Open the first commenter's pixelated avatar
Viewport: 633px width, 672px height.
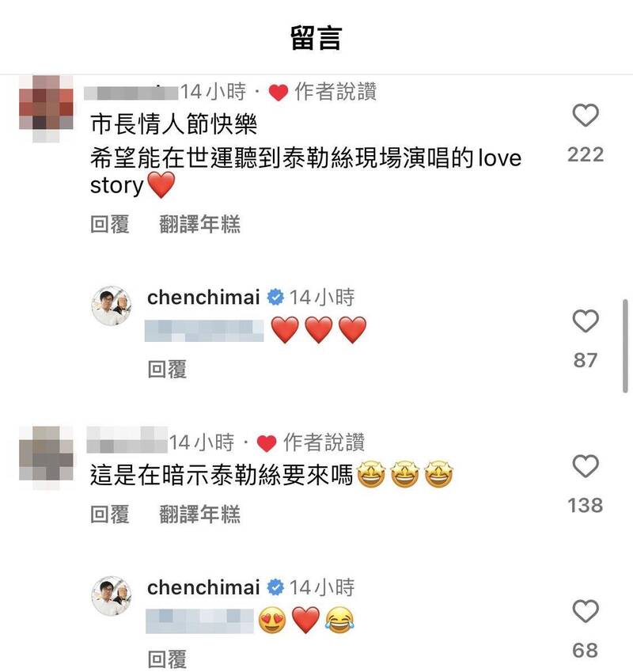(x=46, y=109)
